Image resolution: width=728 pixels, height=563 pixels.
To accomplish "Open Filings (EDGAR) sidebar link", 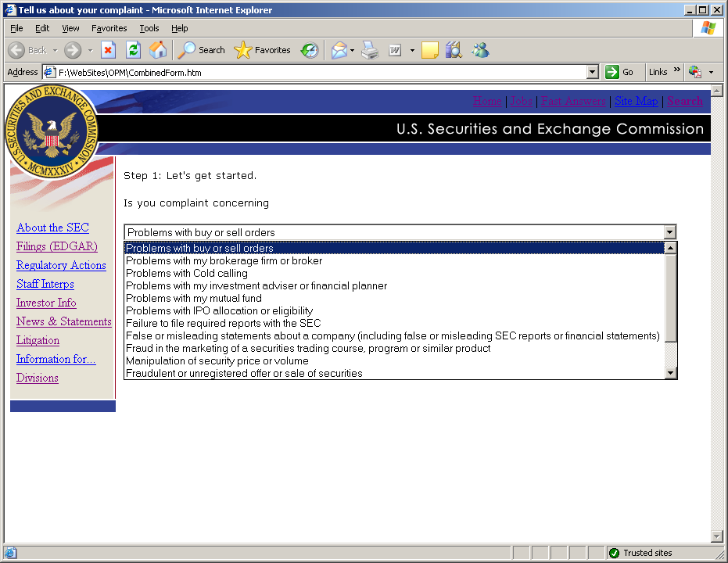I will click(x=57, y=246).
